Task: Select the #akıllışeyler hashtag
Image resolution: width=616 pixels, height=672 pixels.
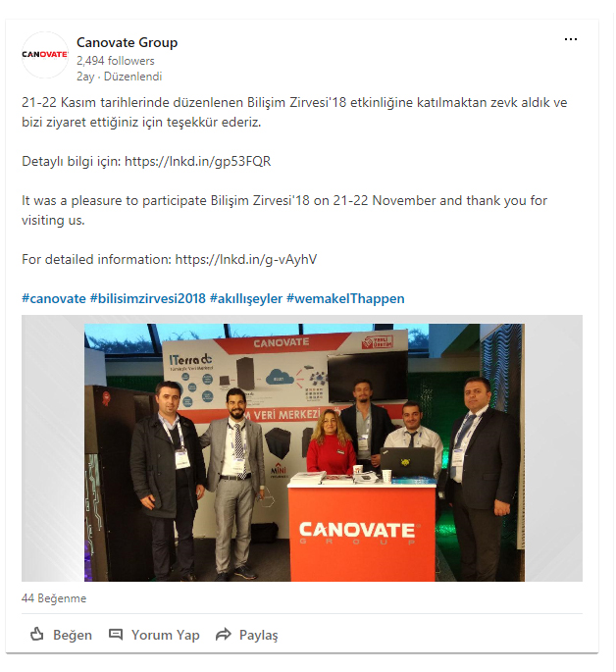Action: coord(246,298)
